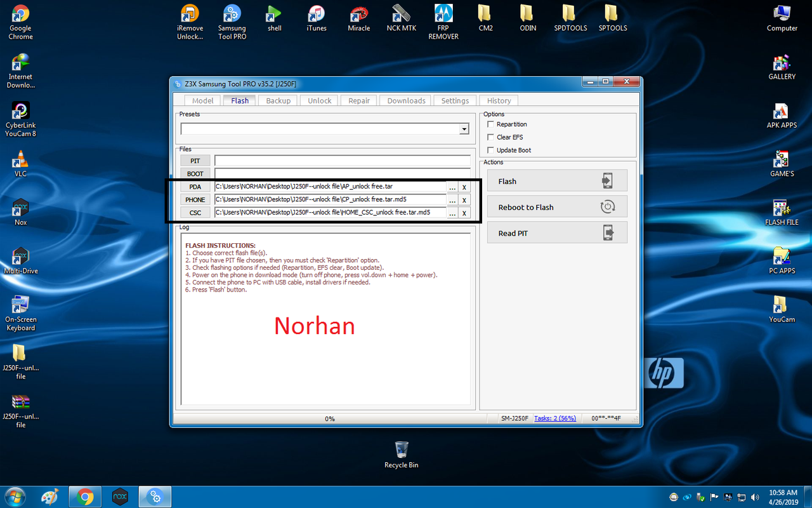Click the BOOT file path field
812x508 pixels.
[343, 173]
